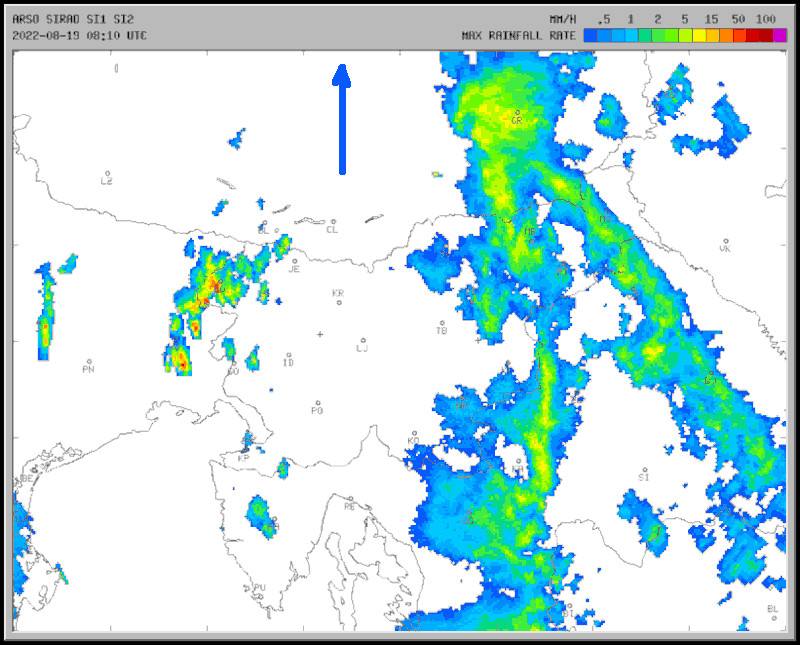Click the JE station label
Screen dimensions: 800x645
[294, 269]
